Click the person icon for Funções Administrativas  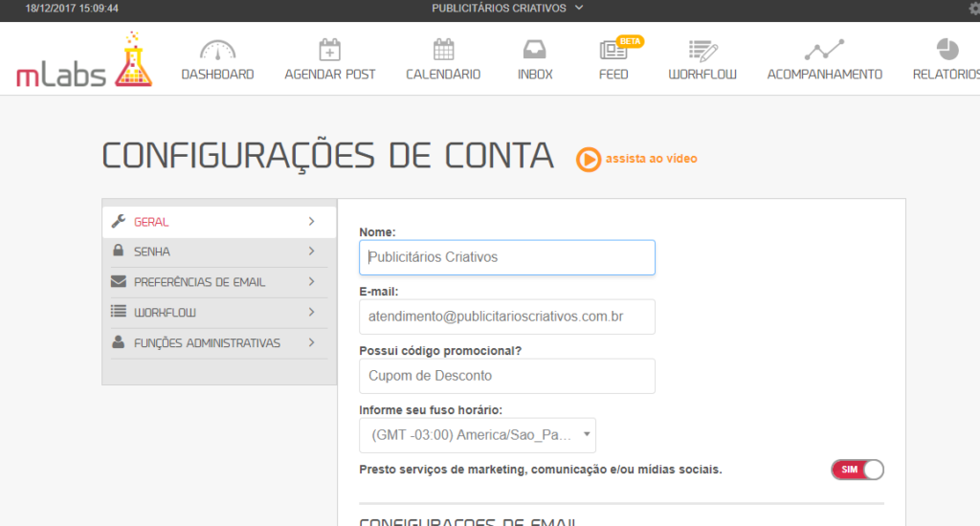118,341
